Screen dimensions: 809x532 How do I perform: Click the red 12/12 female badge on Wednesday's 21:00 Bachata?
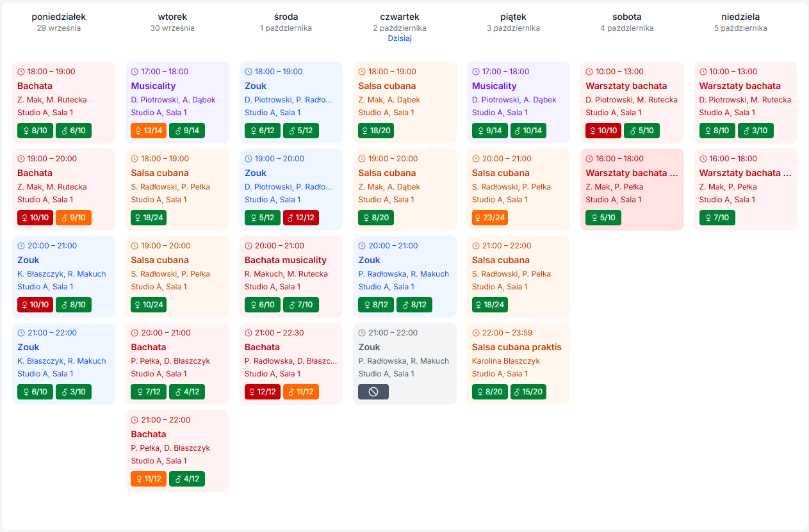coord(262,391)
